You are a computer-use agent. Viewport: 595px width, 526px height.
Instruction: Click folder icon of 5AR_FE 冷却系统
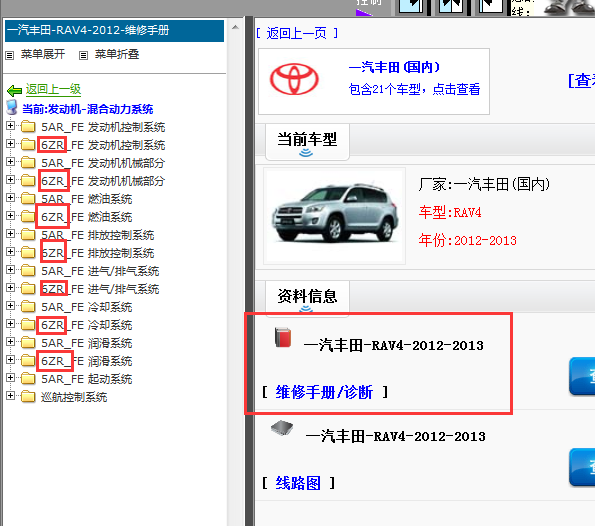[28, 307]
